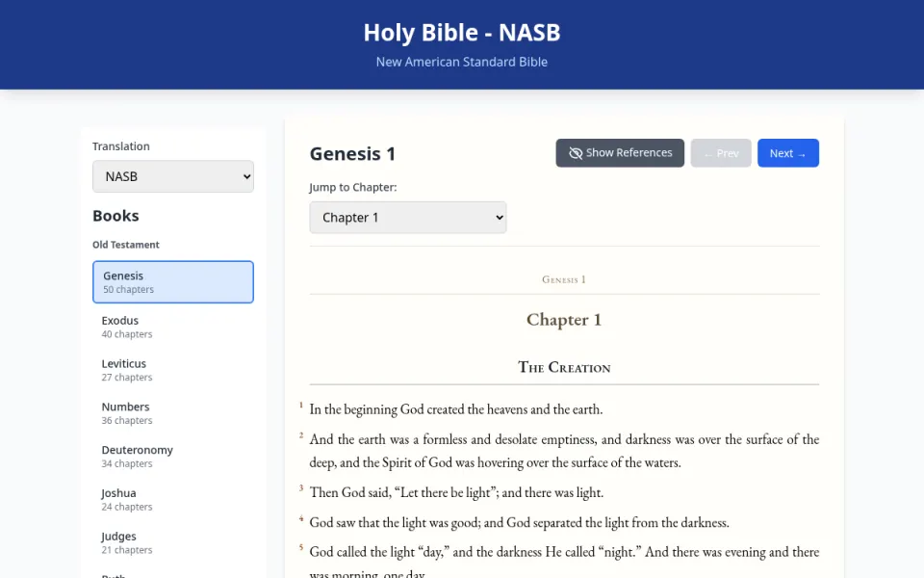Click the Old Testament section label
Viewport: 924px width, 578px height.
coord(125,245)
